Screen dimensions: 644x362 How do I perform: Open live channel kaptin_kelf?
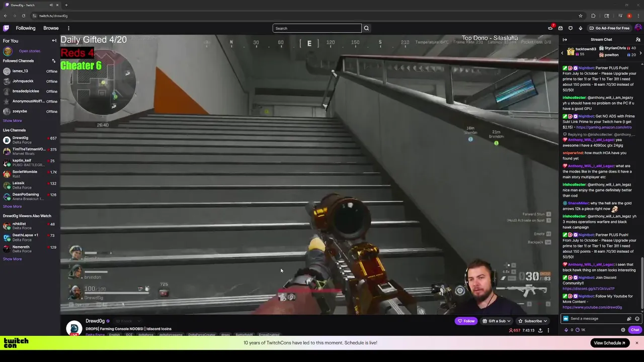pos(30,162)
